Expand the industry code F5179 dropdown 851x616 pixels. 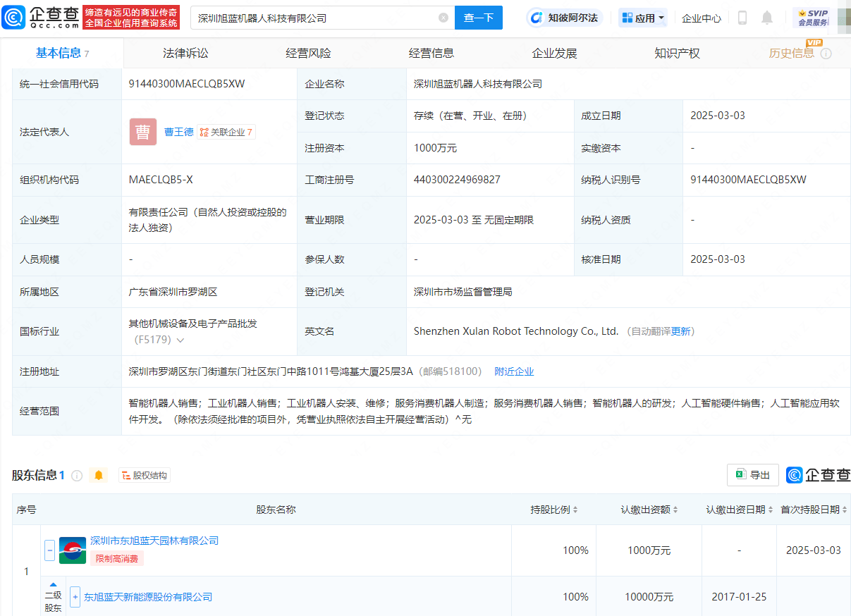click(180, 340)
